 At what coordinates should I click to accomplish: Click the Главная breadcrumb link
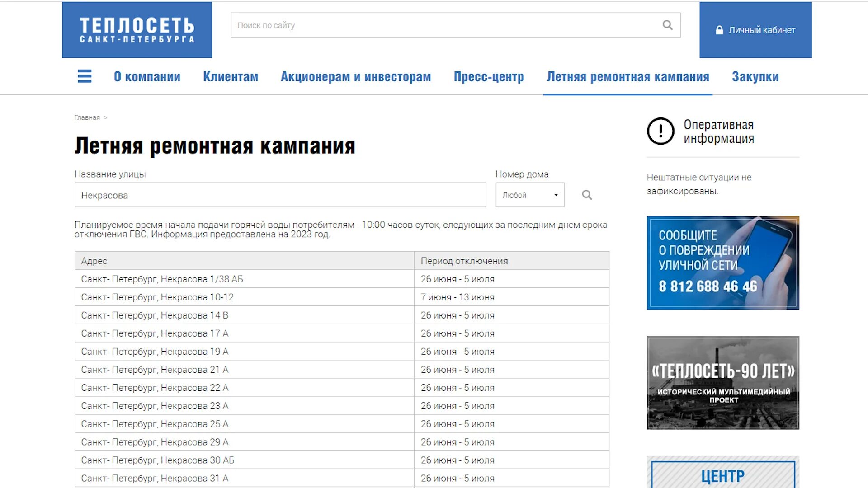click(87, 117)
